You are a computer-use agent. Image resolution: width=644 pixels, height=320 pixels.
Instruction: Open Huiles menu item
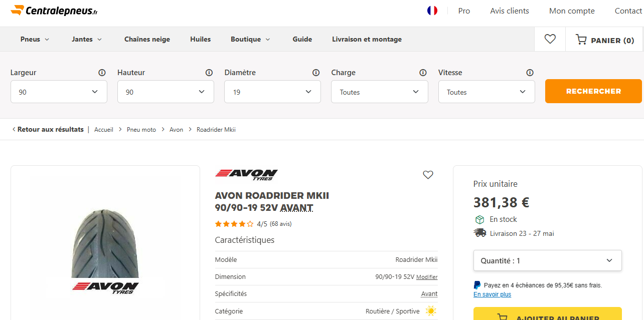pyautogui.click(x=200, y=39)
